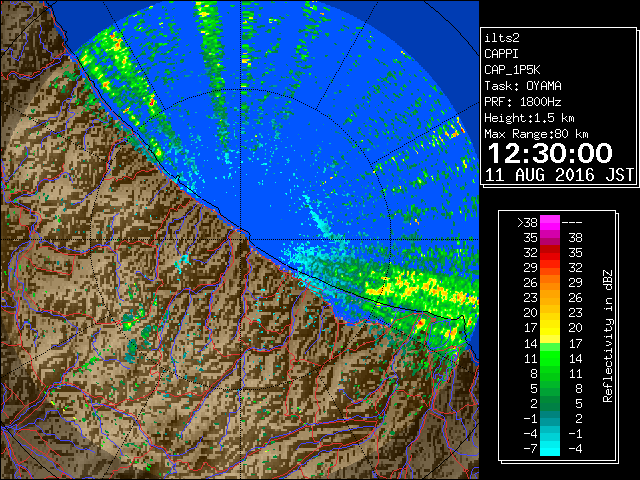640x480 pixels.
Task: Click the 'Max Range:80 km' line
Action: pos(536,134)
